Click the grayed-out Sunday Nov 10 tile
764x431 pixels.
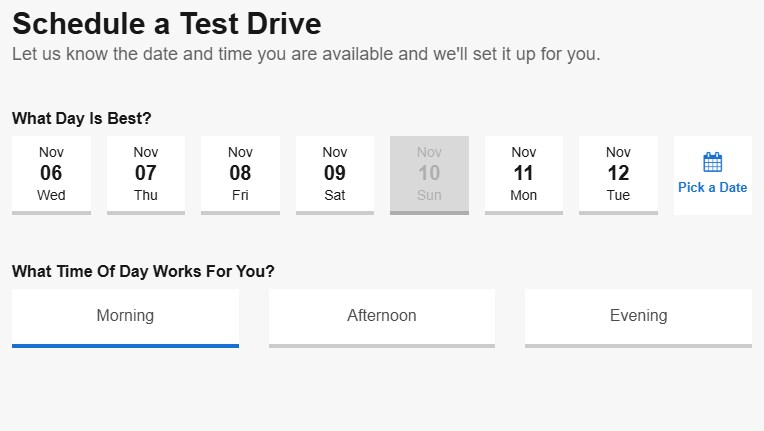(429, 174)
